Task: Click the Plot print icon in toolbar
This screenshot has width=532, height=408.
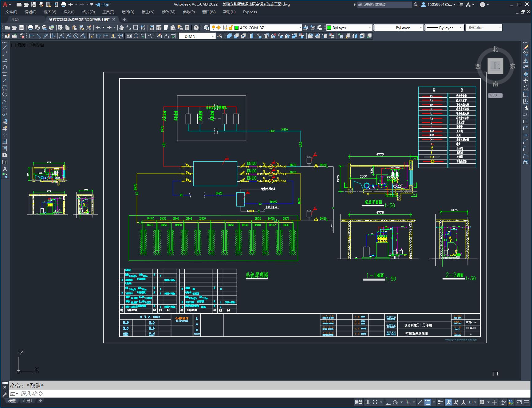Action: [x=30, y=28]
